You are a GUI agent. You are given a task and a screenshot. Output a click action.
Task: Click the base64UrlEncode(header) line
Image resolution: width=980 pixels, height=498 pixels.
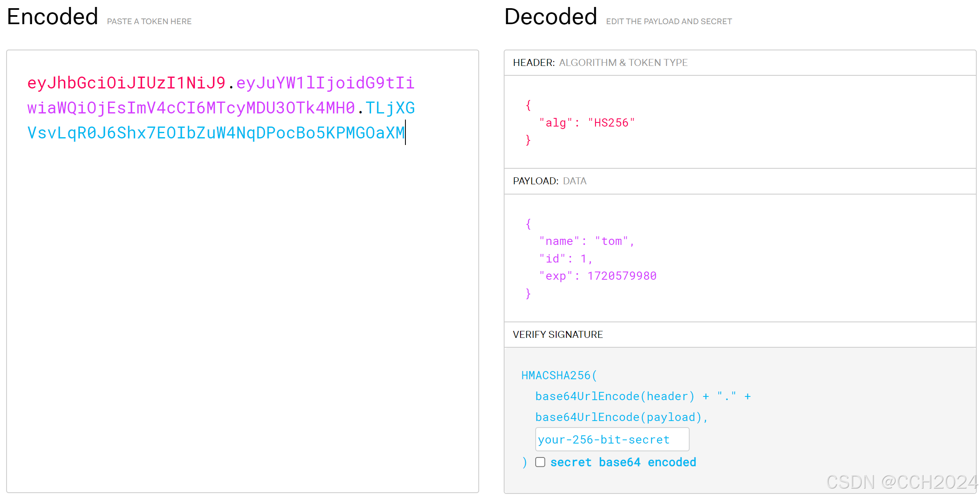(x=614, y=396)
